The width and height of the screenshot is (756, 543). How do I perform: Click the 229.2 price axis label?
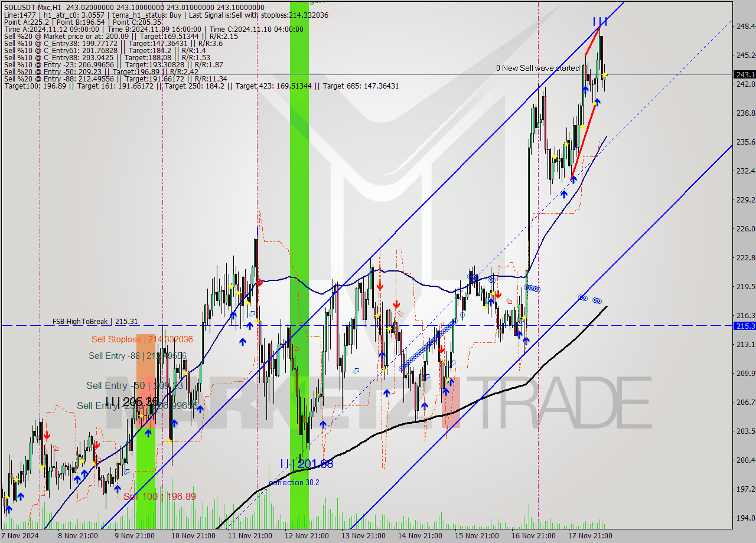pyautogui.click(x=745, y=199)
